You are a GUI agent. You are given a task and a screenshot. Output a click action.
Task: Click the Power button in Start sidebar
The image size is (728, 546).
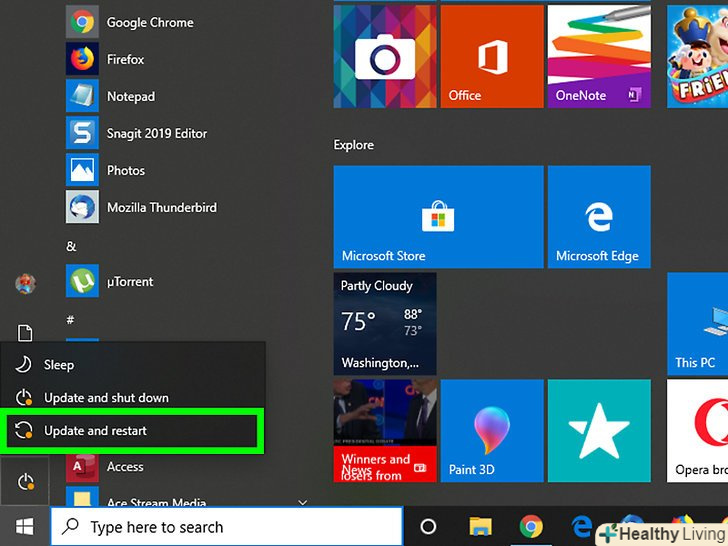pos(25,481)
